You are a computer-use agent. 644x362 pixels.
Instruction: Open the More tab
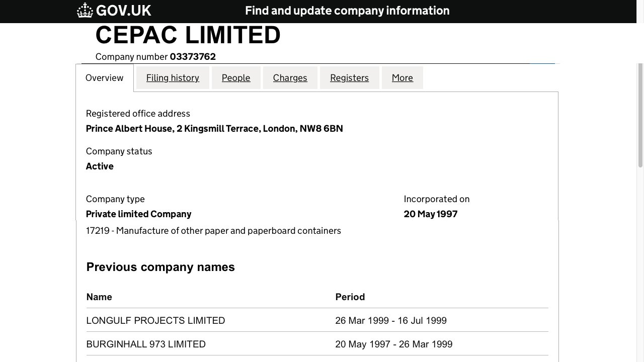[403, 78]
